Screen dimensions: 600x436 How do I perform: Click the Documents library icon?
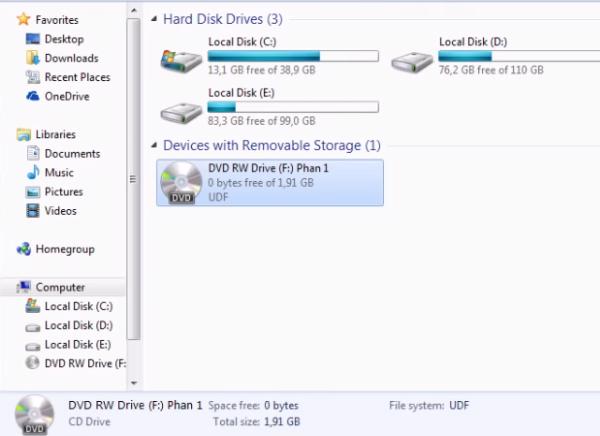tap(33, 153)
